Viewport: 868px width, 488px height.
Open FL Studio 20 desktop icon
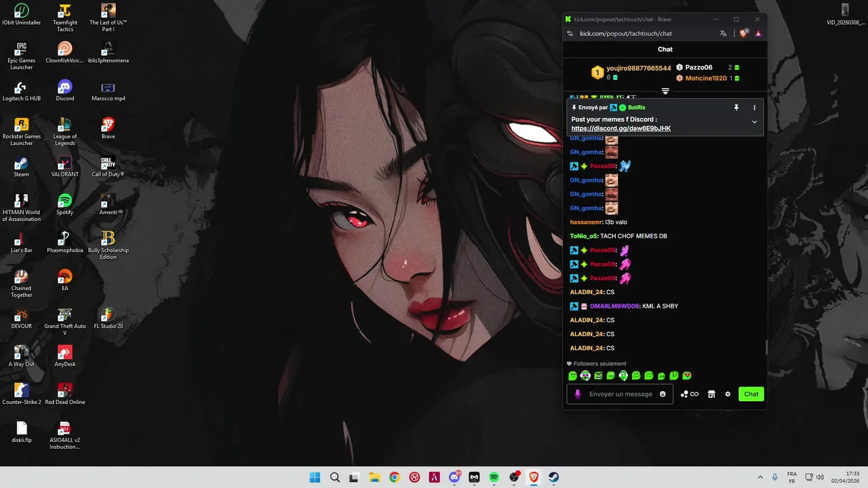tap(108, 319)
